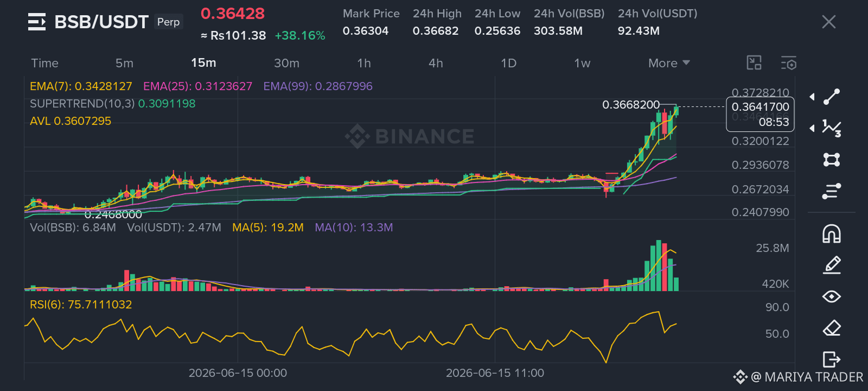Click the 0.2672034 price axis label

point(761,190)
